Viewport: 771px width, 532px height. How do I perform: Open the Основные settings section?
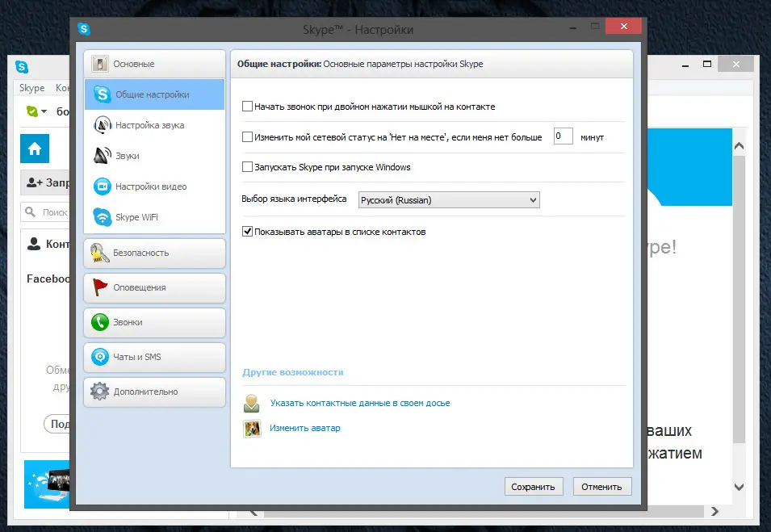[x=154, y=64]
